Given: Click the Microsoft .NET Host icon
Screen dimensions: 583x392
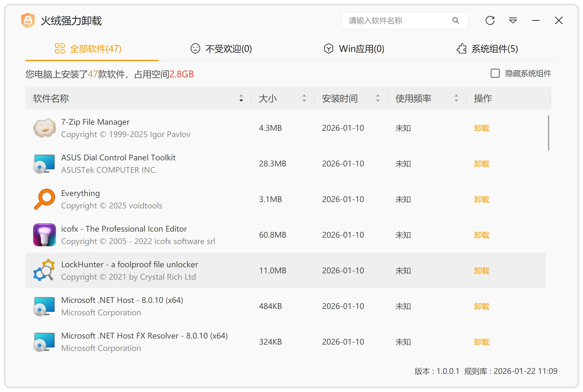Looking at the screenshot, I should click(44, 306).
